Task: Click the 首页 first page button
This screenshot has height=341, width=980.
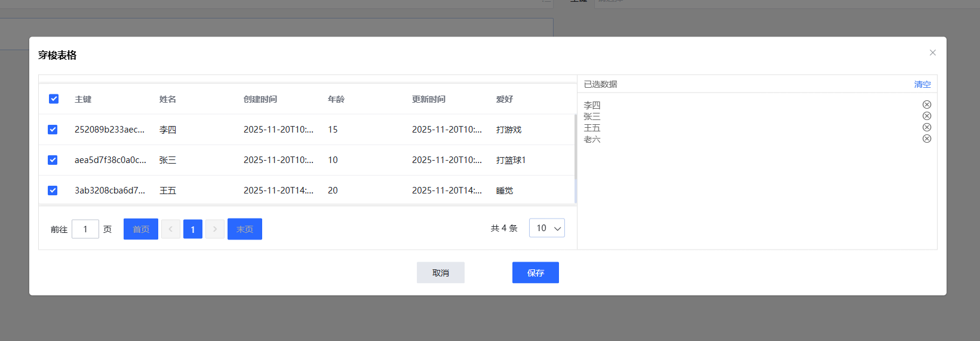Action: coord(141,229)
